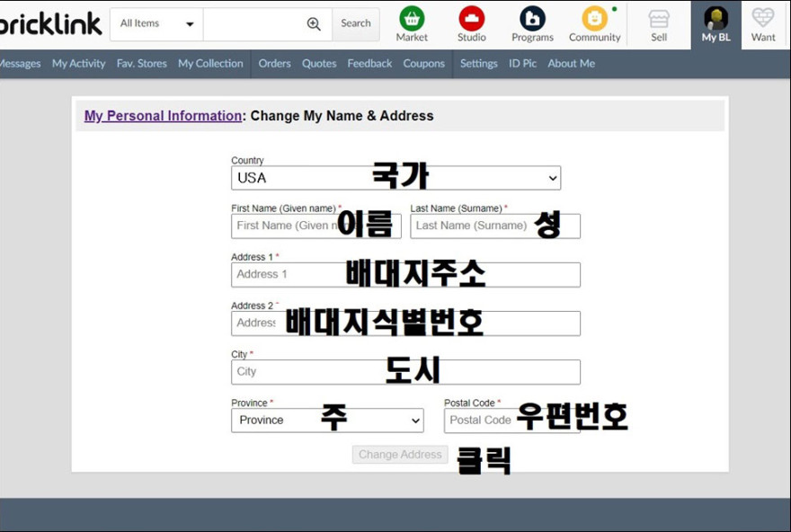Open the My Activity menu item
This screenshot has width=791, height=532.
[x=79, y=64]
